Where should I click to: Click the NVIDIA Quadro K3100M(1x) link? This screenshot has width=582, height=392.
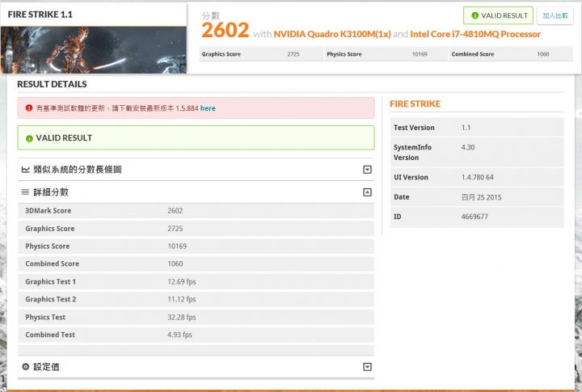click(332, 34)
